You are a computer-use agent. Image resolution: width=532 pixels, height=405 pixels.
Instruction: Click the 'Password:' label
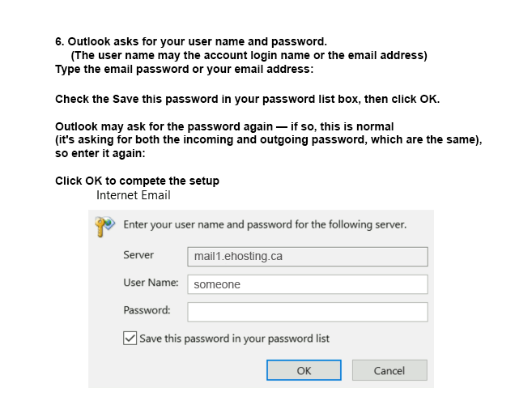pyautogui.click(x=147, y=310)
